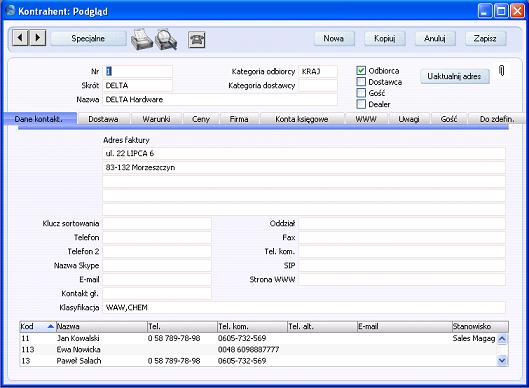
Task: Go to the next record arrow
Action: pos(38,37)
